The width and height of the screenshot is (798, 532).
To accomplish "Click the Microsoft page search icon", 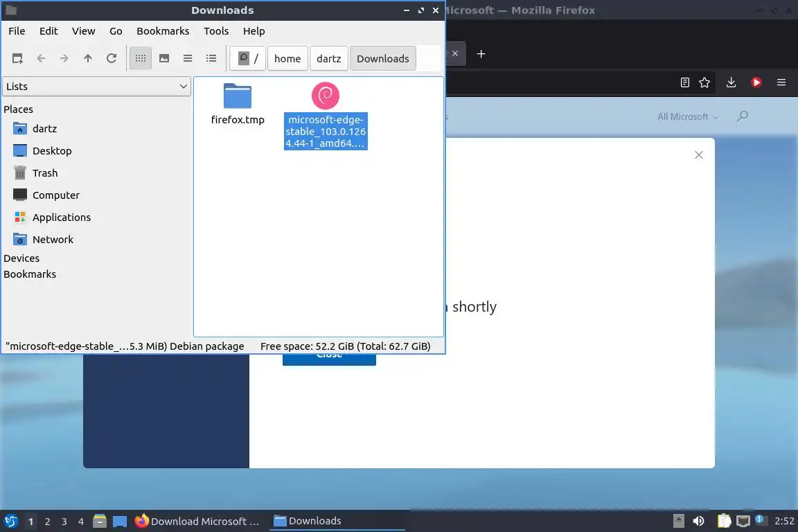I will point(743,116).
